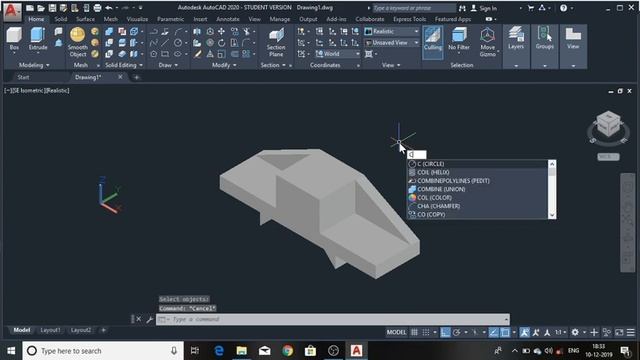Expand the Modeling panel
This screenshot has width=640, height=360.
point(34,65)
